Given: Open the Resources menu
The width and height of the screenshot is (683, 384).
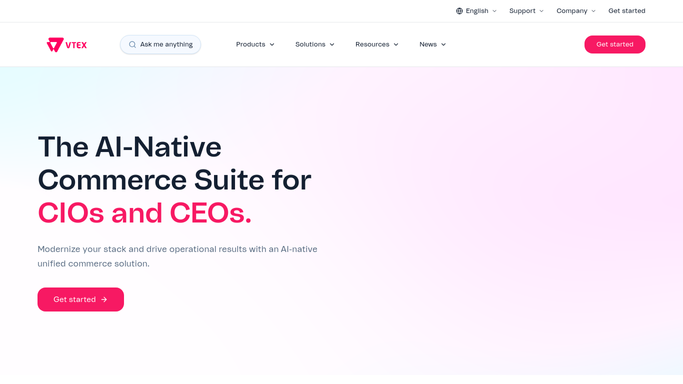Looking at the screenshot, I should [377, 44].
